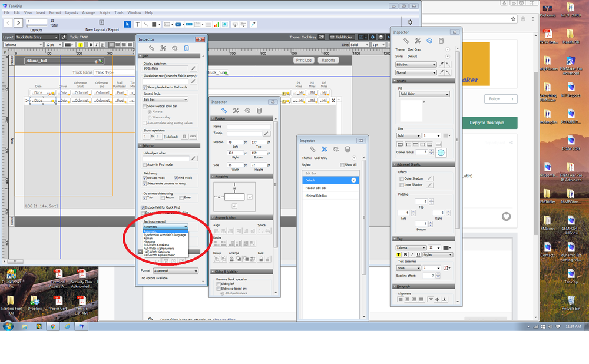The image size is (589, 364).
Task: Open text color swatch in format bar
Action: click(x=69, y=45)
